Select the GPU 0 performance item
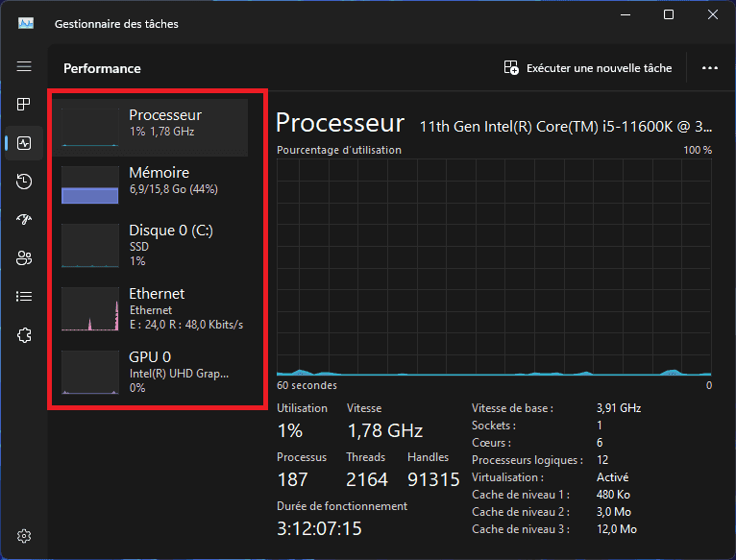 (150, 373)
